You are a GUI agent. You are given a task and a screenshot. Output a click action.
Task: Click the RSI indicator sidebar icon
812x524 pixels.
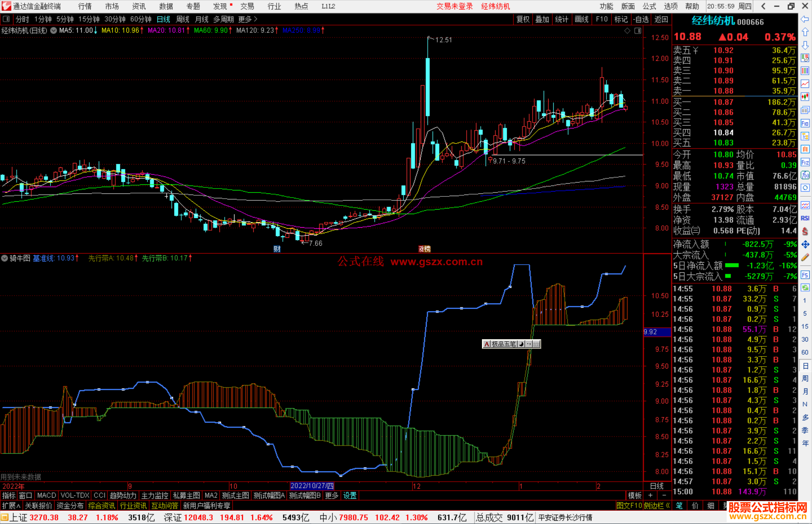point(805,218)
